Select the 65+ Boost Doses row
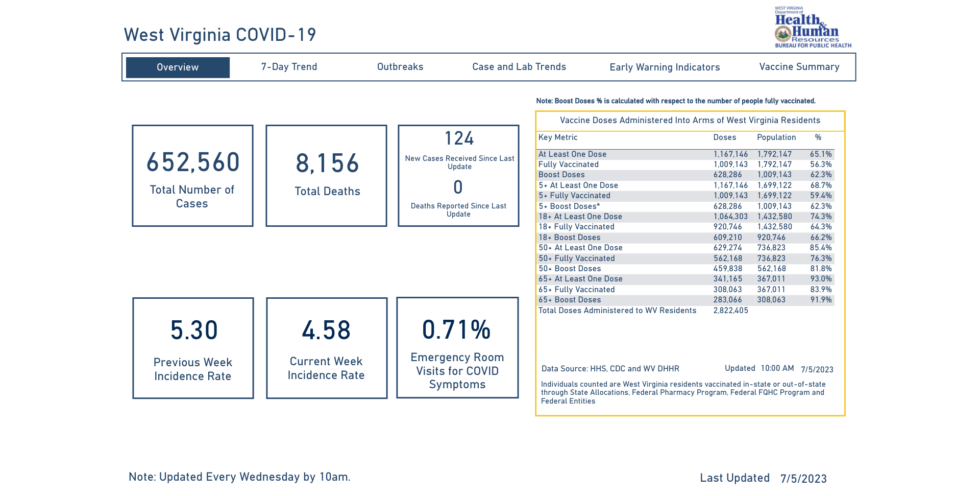 (x=685, y=300)
